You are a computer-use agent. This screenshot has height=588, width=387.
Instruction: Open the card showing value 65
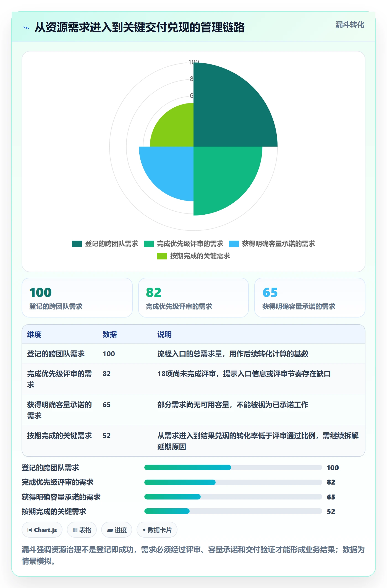(310, 298)
